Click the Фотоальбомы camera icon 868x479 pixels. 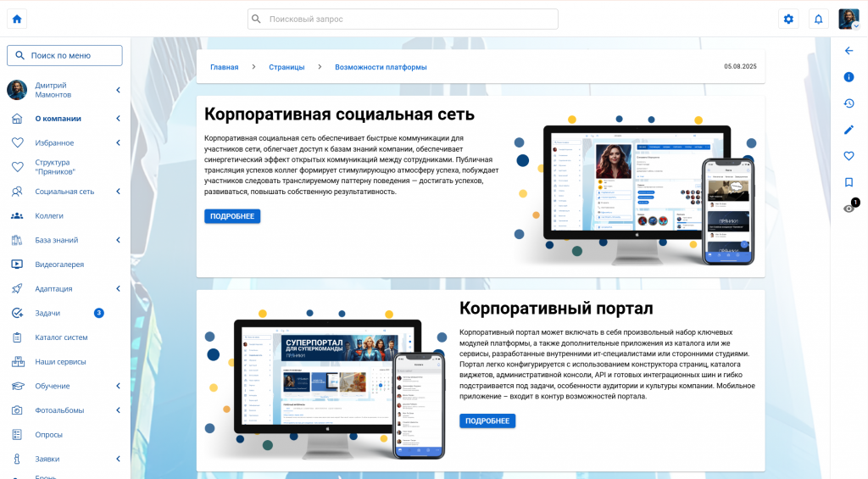pos(17,410)
